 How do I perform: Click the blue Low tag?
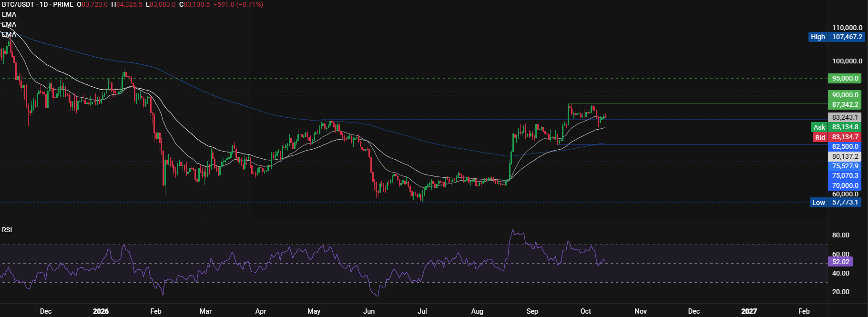pos(818,203)
